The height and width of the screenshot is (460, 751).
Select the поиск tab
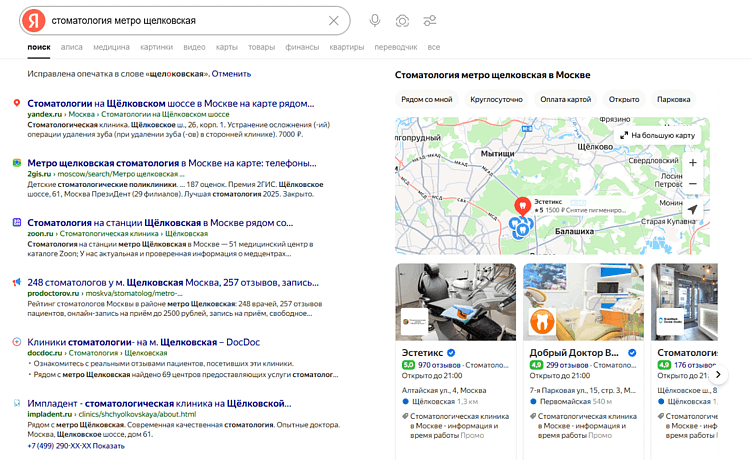(x=39, y=47)
